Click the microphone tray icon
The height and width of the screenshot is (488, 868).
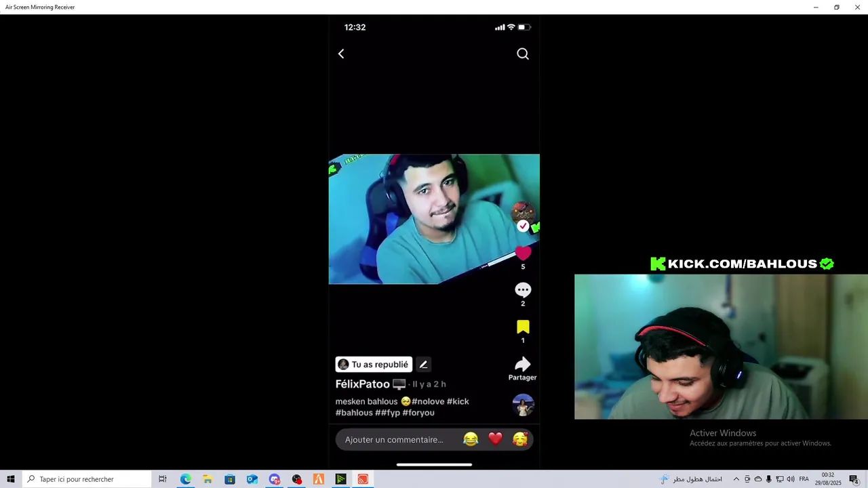click(768, 479)
